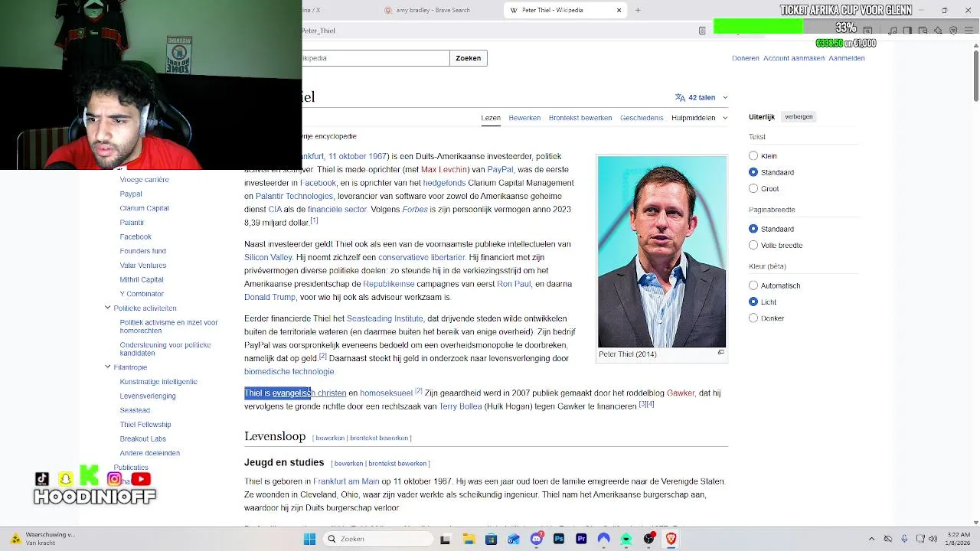This screenshot has height=551, width=980.
Task: Switch to the Lezen tab
Action: (x=491, y=118)
